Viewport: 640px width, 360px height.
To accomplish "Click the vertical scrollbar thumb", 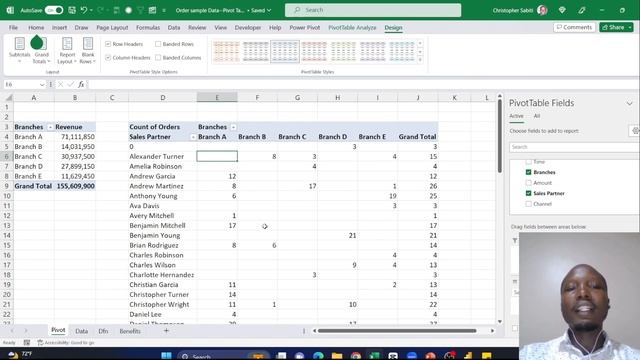I will pos(500,136).
